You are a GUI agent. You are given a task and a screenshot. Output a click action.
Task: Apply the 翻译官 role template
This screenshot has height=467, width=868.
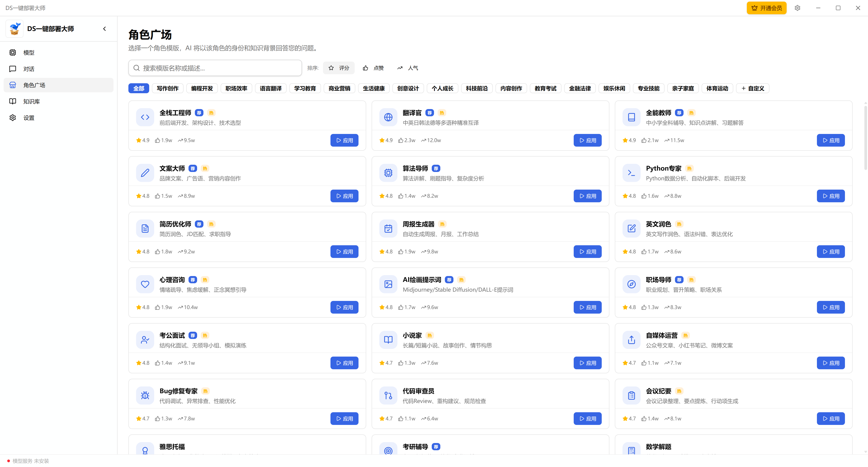tap(588, 140)
